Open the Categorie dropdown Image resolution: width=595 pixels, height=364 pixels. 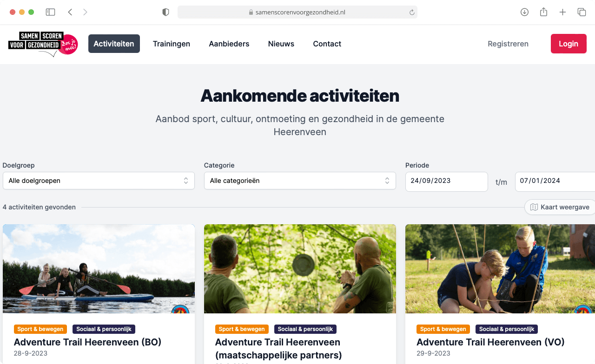coord(300,181)
